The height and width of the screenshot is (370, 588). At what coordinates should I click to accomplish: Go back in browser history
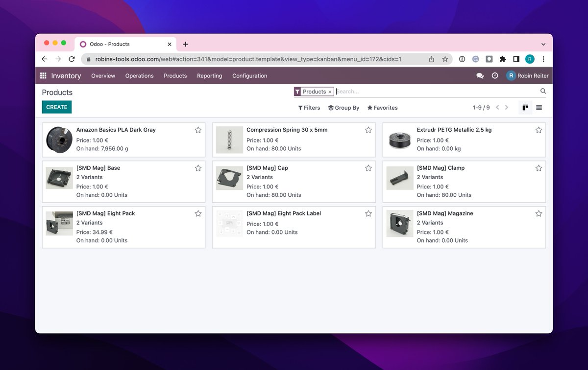tap(45, 59)
